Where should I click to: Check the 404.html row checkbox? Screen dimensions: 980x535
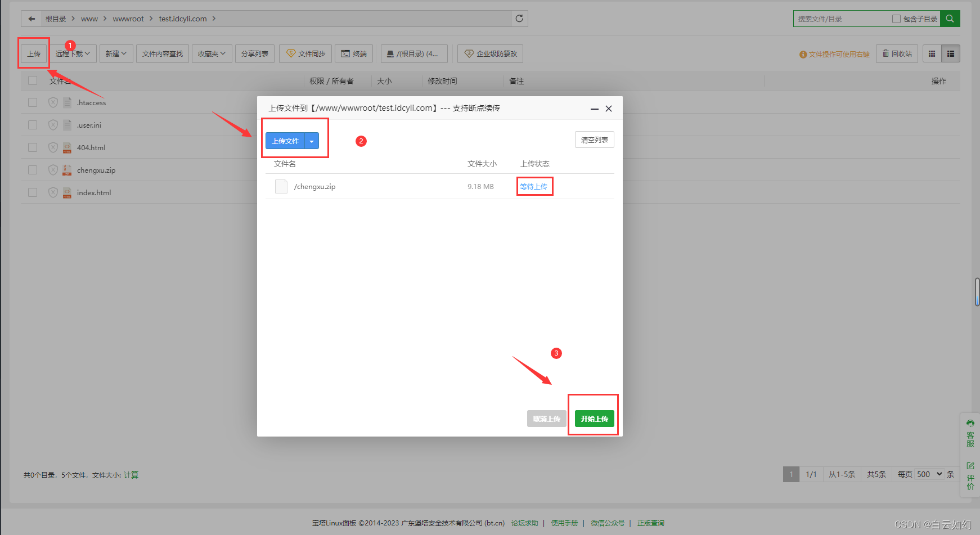coord(33,147)
